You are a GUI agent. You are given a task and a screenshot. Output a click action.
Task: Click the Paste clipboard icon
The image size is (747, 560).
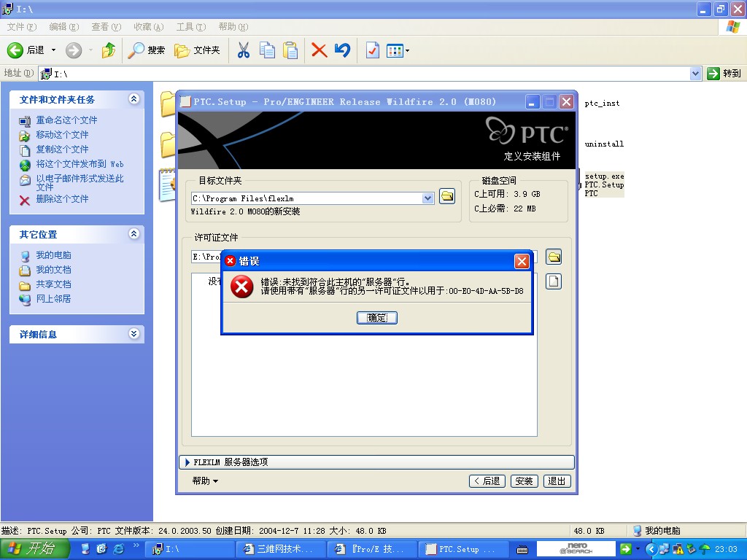point(290,50)
